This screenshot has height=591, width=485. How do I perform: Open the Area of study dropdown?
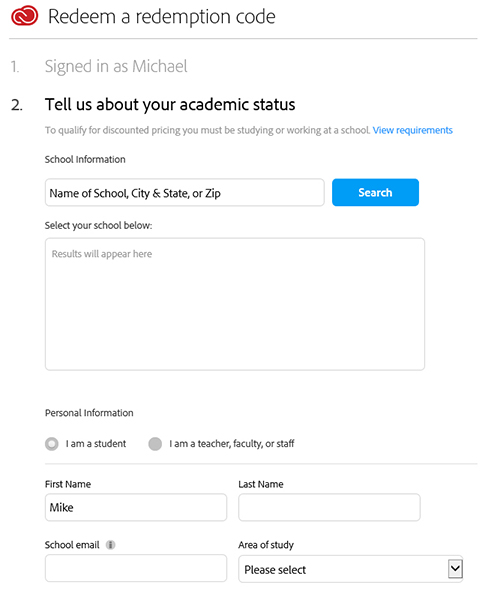[350, 569]
